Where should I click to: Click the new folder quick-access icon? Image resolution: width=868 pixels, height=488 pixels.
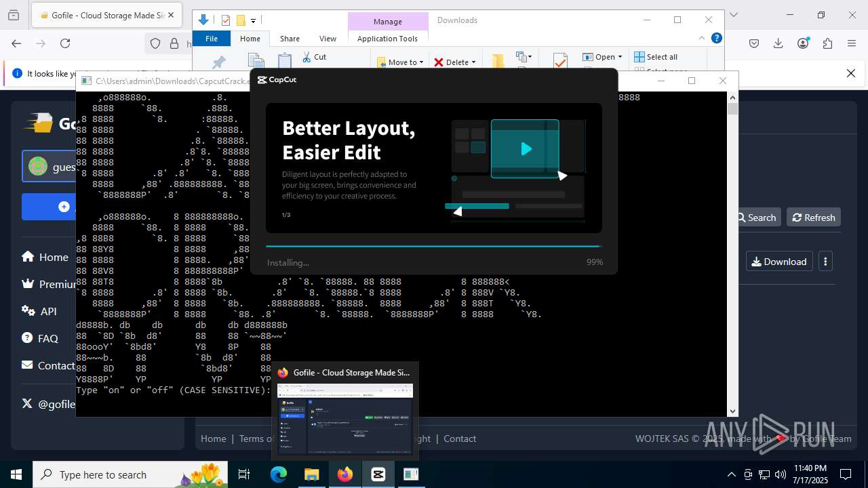pos(240,20)
